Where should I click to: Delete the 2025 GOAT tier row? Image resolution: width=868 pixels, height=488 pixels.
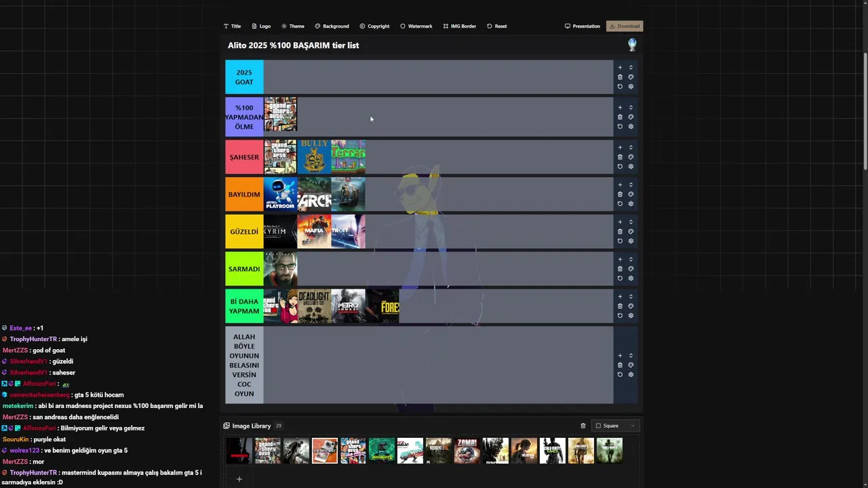(620, 77)
